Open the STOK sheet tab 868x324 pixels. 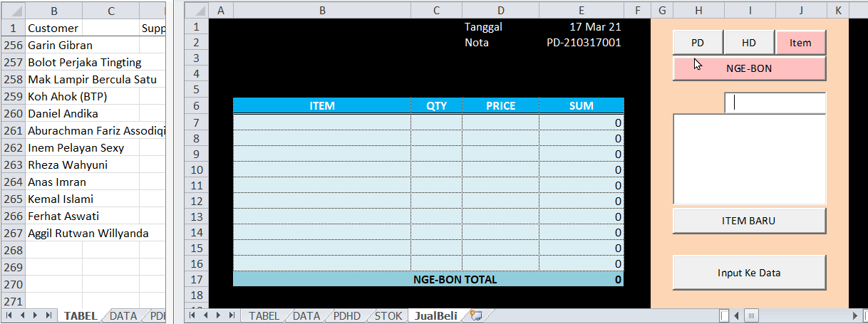click(x=388, y=315)
